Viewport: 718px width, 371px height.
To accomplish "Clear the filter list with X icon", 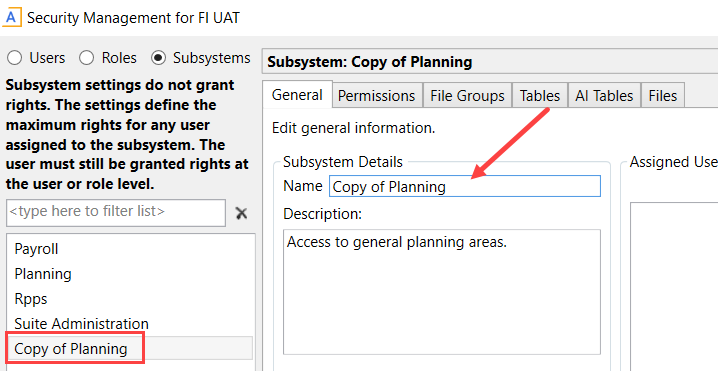I will (241, 213).
